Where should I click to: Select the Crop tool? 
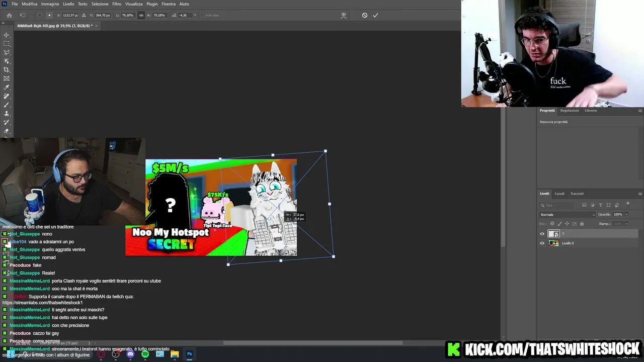point(7,70)
